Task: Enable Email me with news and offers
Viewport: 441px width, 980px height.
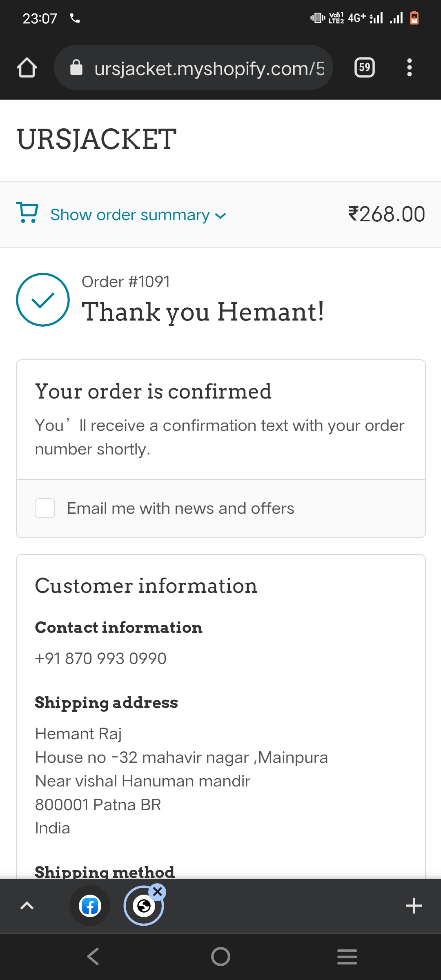Action: (45, 508)
